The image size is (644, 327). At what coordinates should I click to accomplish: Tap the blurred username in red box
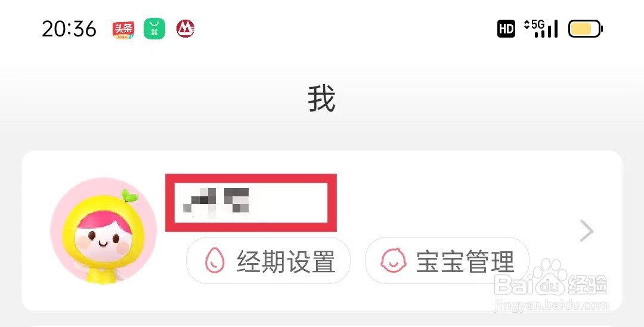point(251,202)
